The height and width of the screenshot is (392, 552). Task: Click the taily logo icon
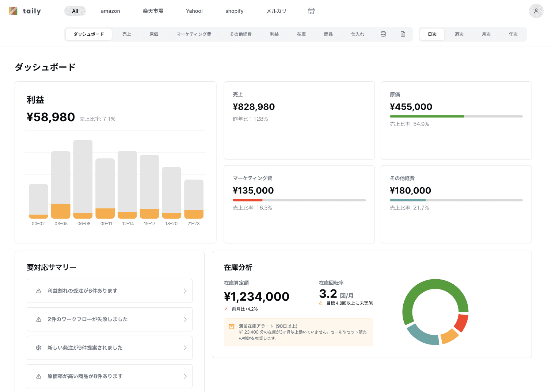[x=13, y=11]
